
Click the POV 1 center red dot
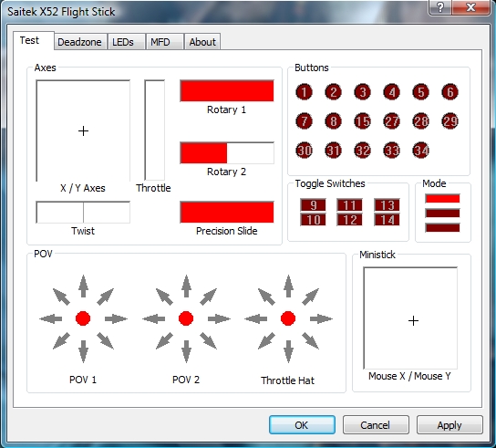coord(83,318)
